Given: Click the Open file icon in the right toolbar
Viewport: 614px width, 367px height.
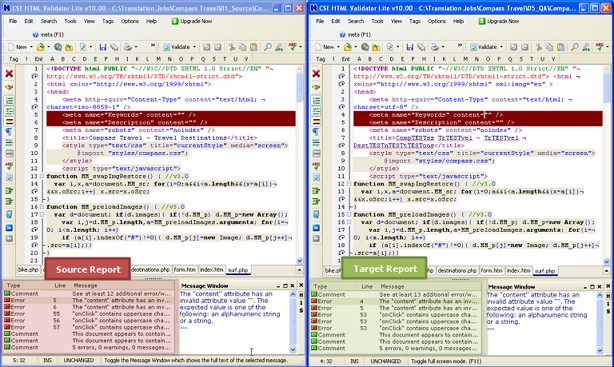Looking at the screenshot, I should tap(347, 47).
